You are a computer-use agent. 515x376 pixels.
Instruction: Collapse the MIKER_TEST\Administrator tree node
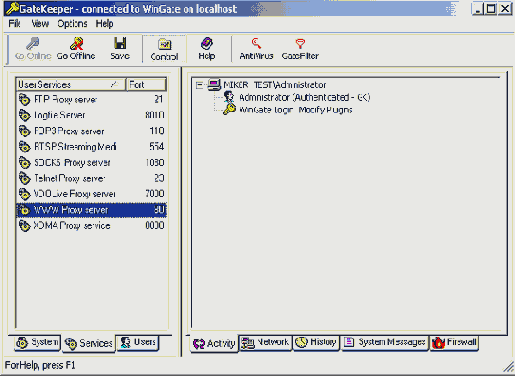click(x=199, y=85)
